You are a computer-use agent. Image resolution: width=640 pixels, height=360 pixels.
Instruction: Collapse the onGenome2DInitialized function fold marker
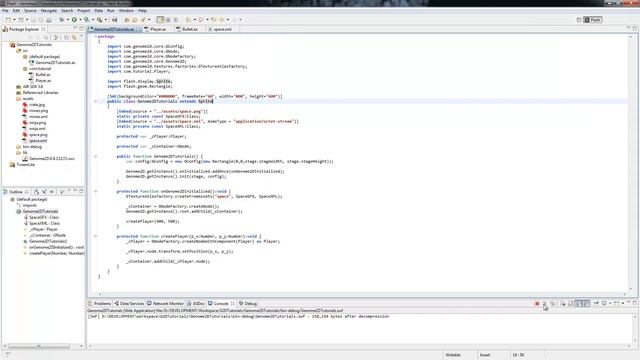[96, 191]
